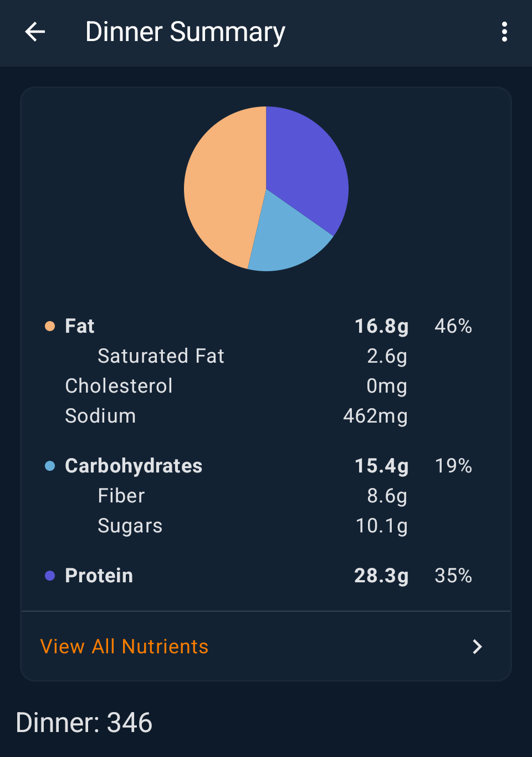Go back using the arrow icon

(x=35, y=32)
